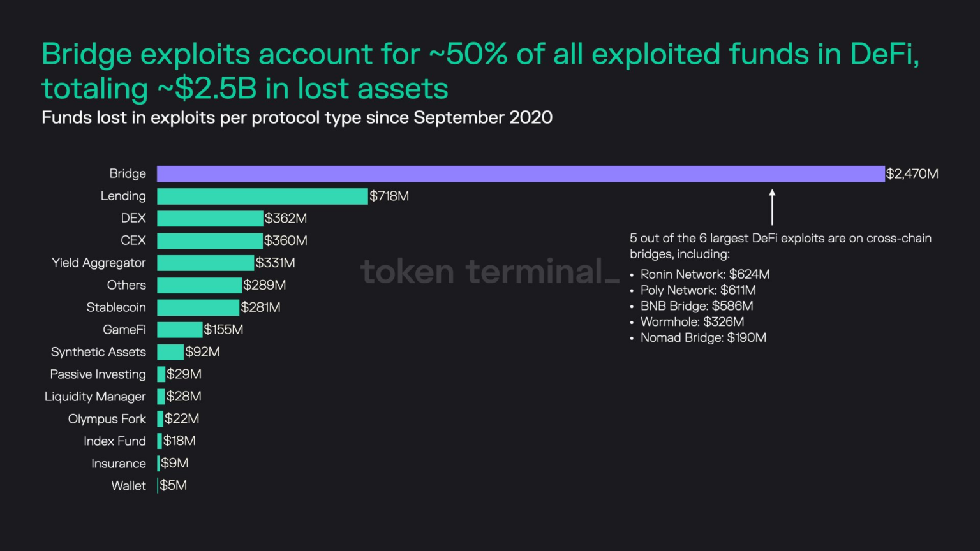980x551 pixels.
Task: Click the Wormhole: $326M entry
Action: [692, 322]
